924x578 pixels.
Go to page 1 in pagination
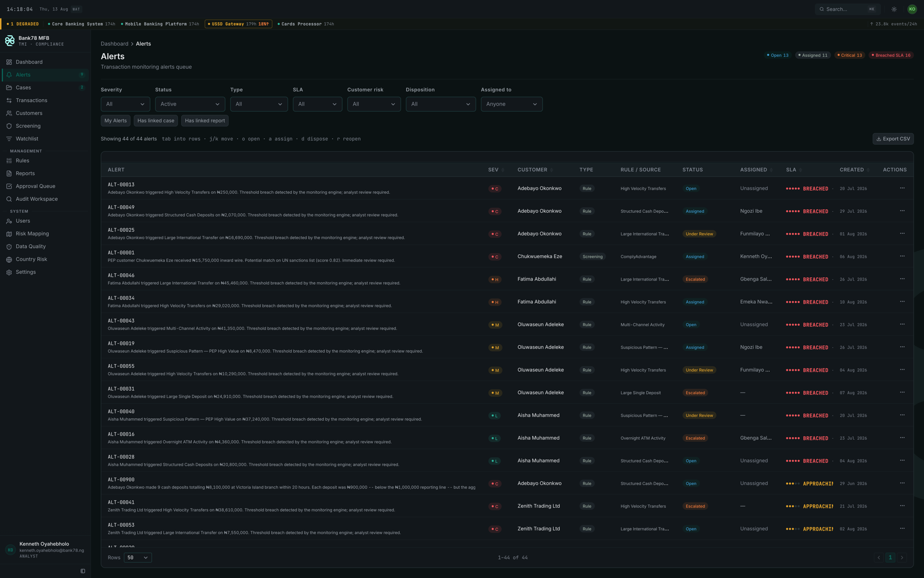890,558
